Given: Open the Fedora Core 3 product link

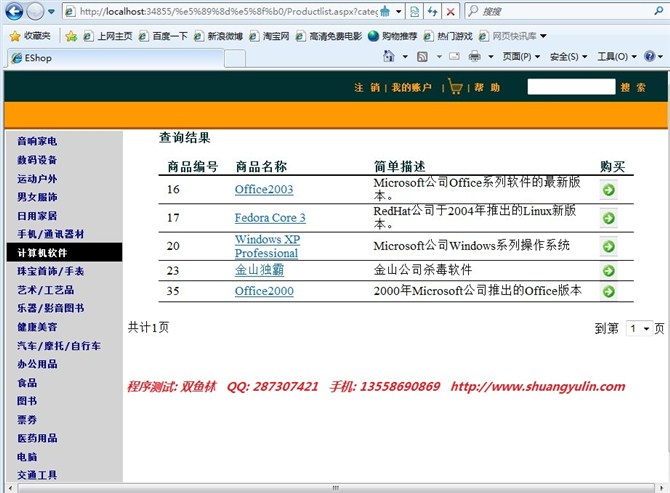Looking at the screenshot, I should [x=270, y=218].
